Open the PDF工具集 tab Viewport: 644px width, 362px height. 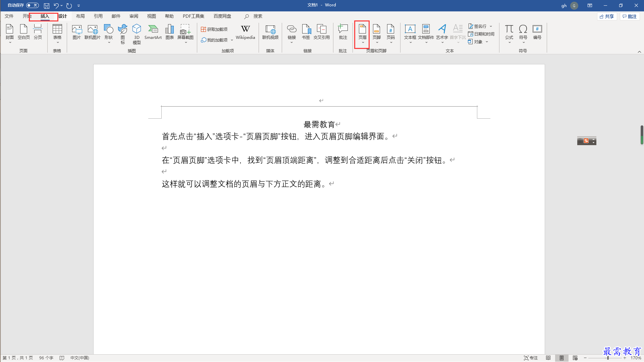pos(194,16)
